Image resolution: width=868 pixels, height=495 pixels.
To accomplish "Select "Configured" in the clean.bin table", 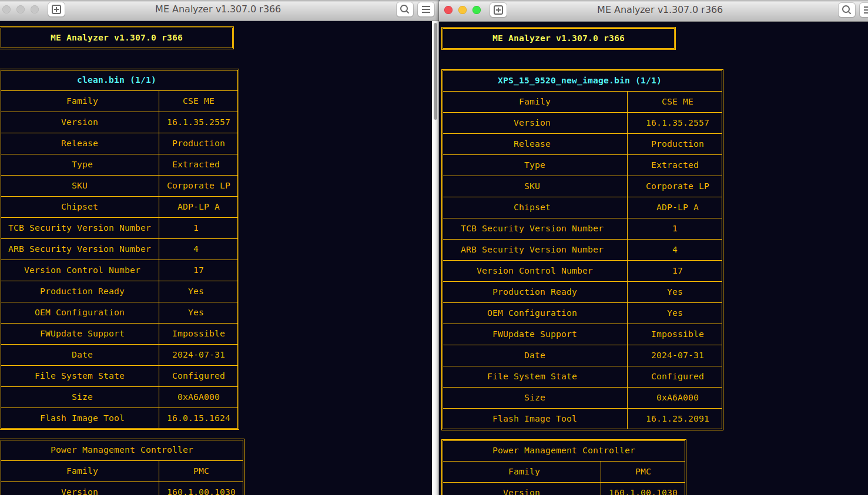I will (199, 376).
